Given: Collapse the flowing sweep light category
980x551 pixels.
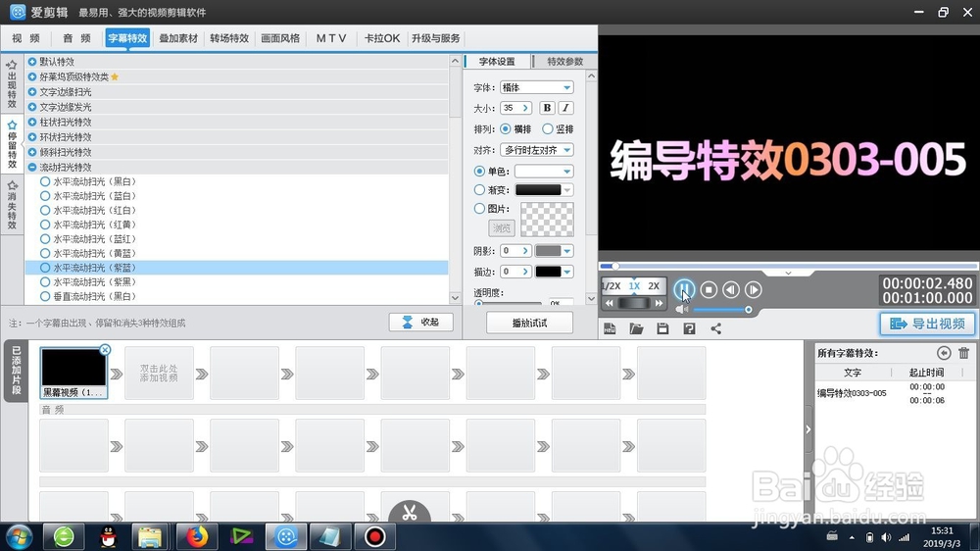Looking at the screenshot, I should (32, 167).
